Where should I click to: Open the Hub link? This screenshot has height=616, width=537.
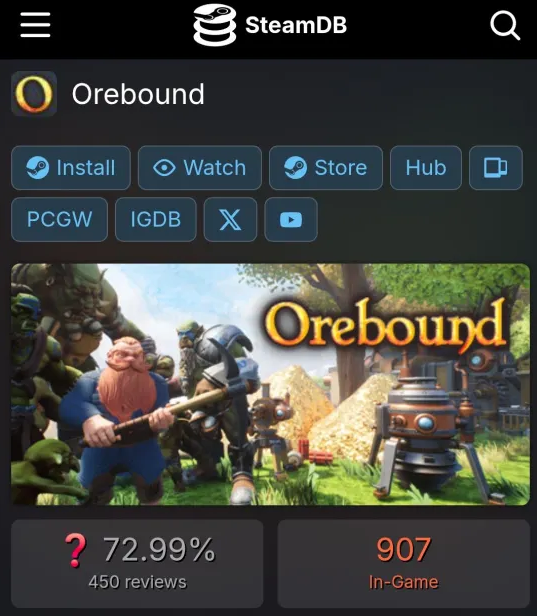point(426,168)
